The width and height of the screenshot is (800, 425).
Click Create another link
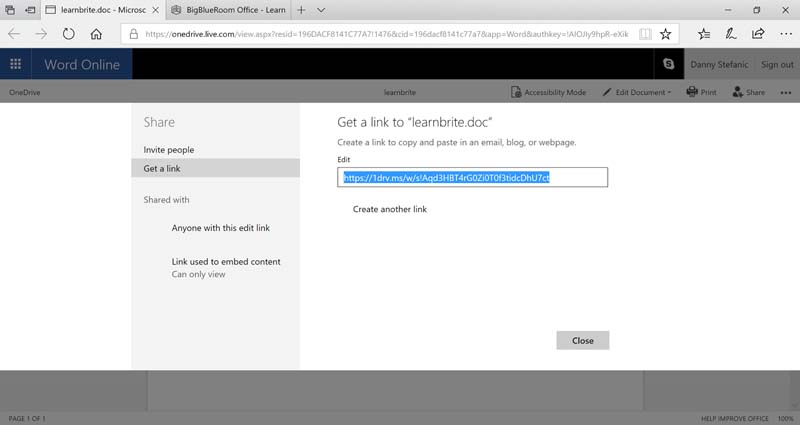[x=390, y=209]
